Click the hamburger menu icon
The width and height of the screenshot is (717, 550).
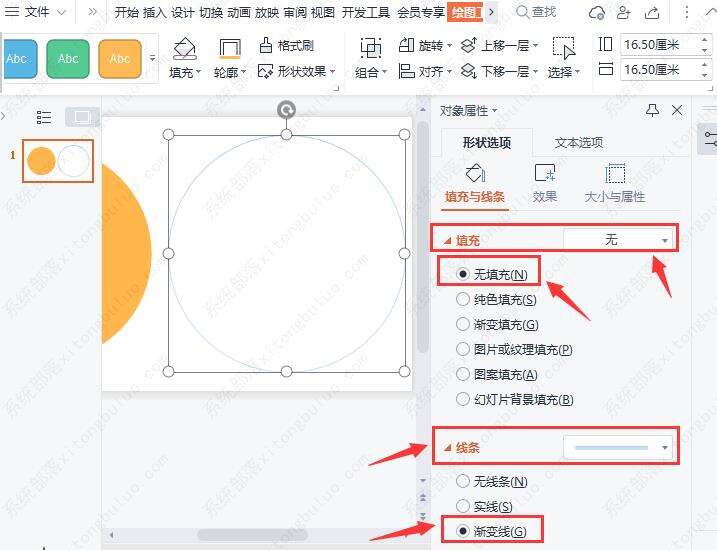pos(11,12)
